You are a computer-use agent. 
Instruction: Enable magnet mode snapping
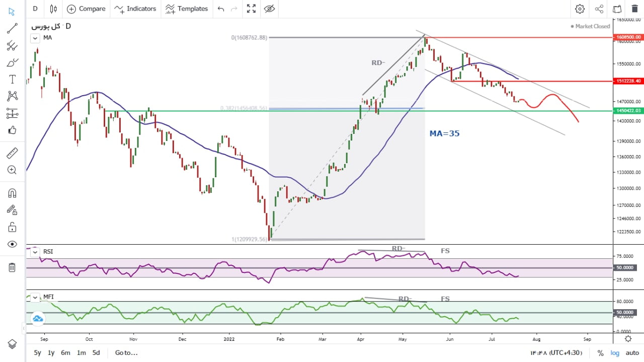(12, 193)
